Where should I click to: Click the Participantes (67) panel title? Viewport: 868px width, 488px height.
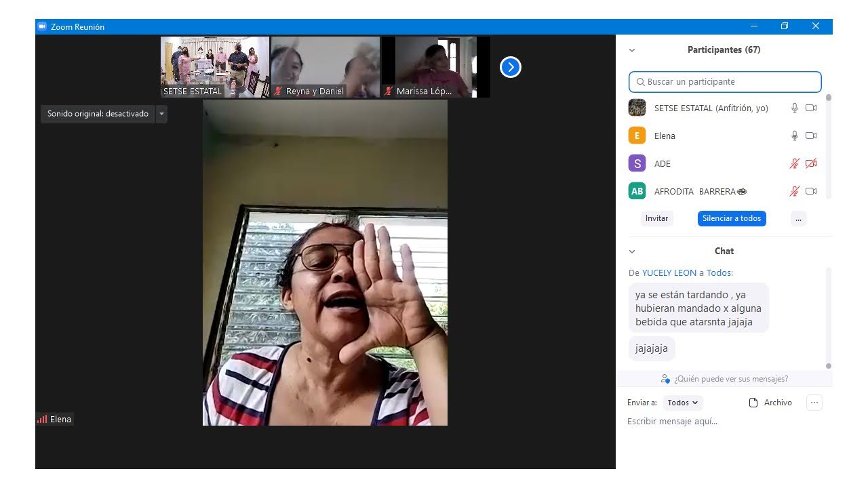tap(724, 50)
